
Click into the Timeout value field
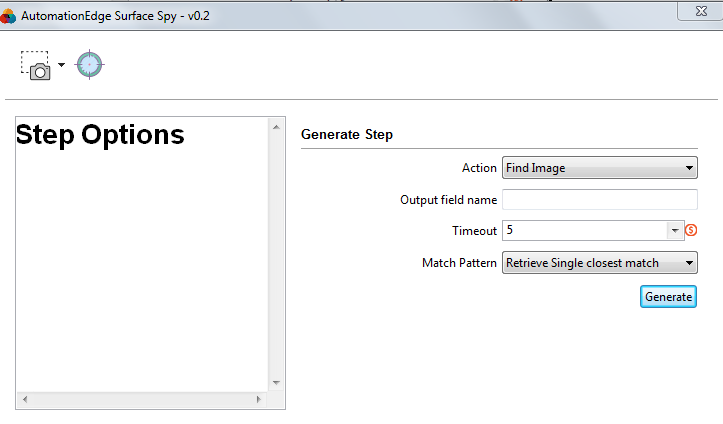tap(584, 230)
